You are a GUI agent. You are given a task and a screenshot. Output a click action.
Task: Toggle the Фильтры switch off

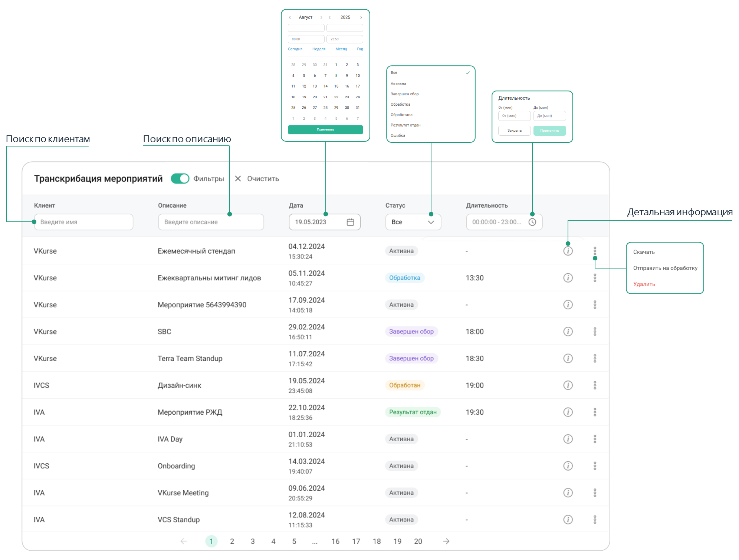coord(180,179)
